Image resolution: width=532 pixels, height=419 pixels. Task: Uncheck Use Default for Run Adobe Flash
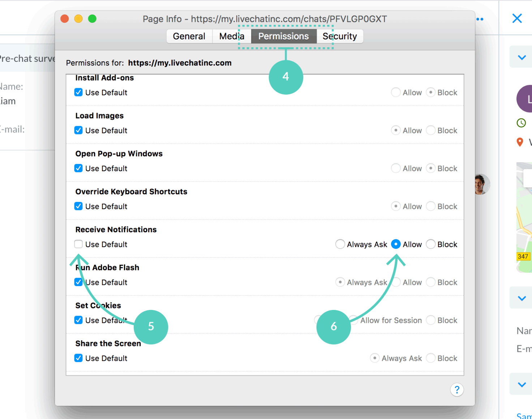click(x=78, y=282)
